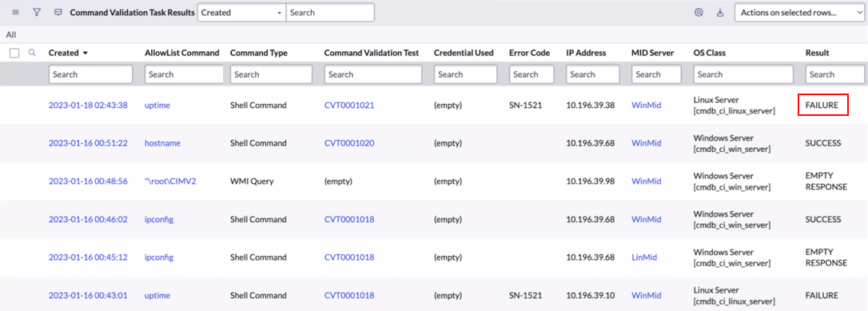The height and width of the screenshot is (311, 868).
Task: Click FAILURE result in the first row
Action: click(x=822, y=106)
